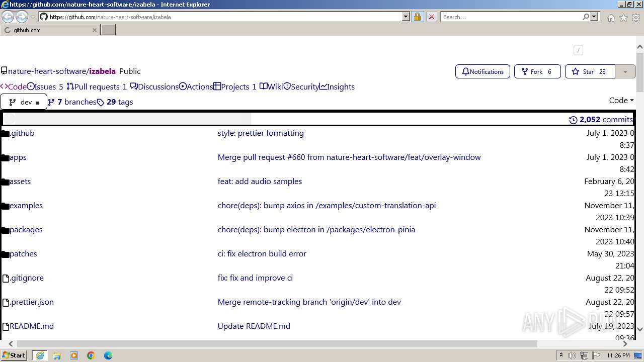Click the repository icon before nature-heart-software
The width and height of the screenshot is (644, 362).
(x=4, y=71)
